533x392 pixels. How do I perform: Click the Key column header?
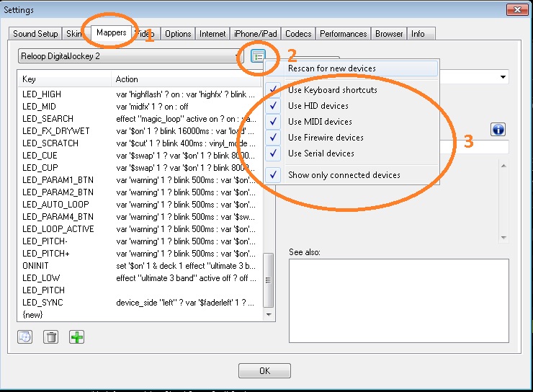(63, 79)
